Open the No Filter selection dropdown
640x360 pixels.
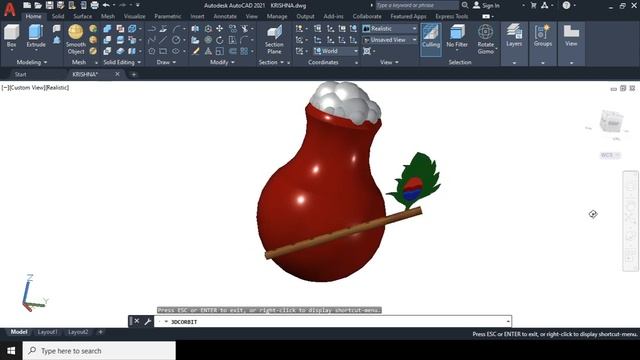[x=457, y=36]
